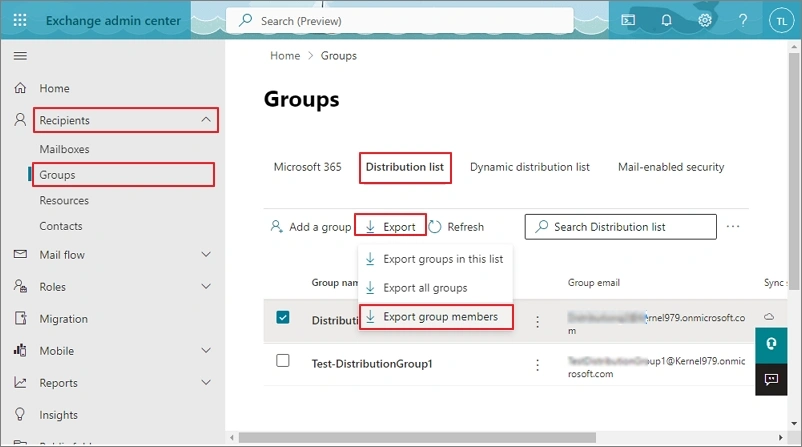Screen dimensions: 802x447
Task: Open the settings gear icon
Action: coord(705,20)
